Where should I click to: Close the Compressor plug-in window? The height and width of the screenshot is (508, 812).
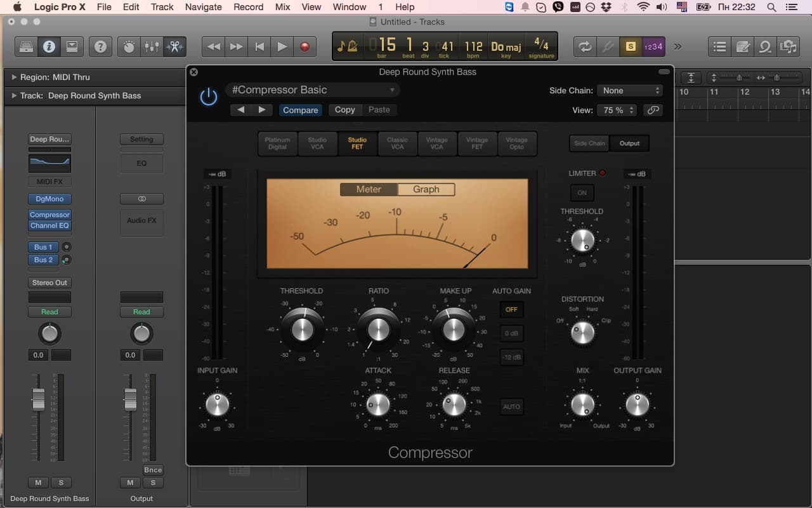tap(194, 72)
